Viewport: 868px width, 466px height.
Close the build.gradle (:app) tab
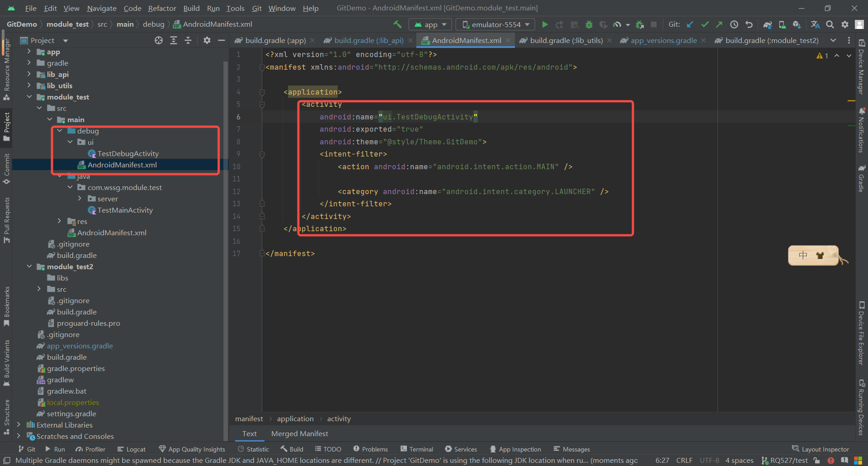312,41
